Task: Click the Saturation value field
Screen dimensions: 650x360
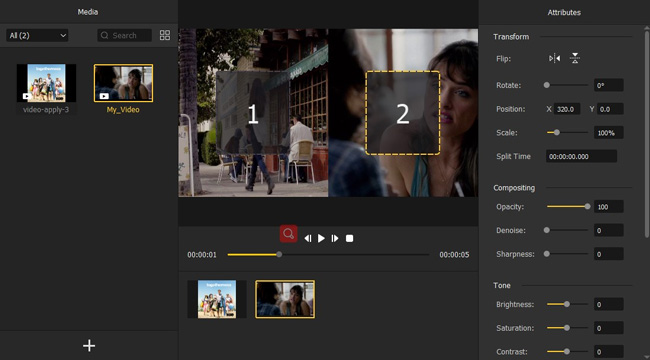Action: click(x=609, y=328)
